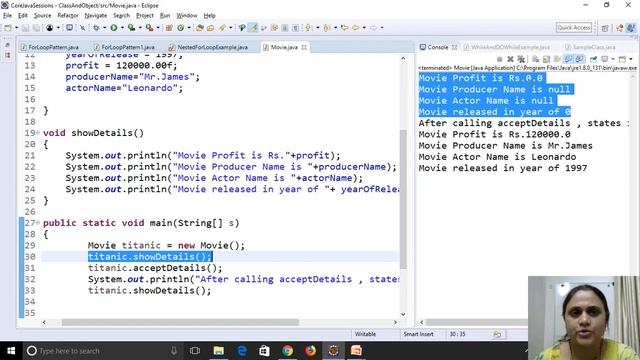Click the External Tools run icon
Image resolution: width=640 pixels, height=360 pixels.
[x=149, y=28]
